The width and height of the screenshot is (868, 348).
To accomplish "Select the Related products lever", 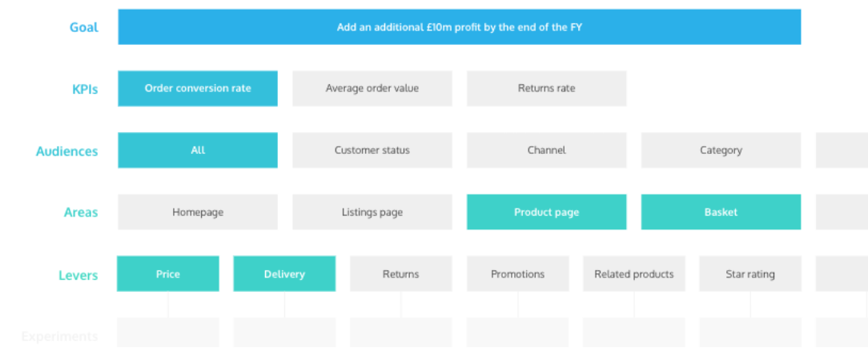I will coord(634,274).
